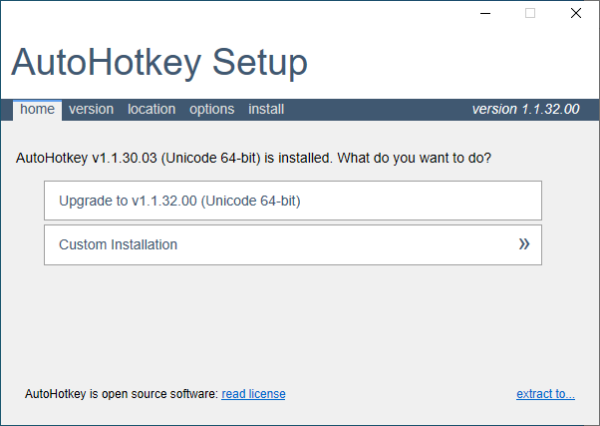Minimize the AutoHotkey Setup window
The height and width of the screenshot is (426, 600).
tap(485, 13)
